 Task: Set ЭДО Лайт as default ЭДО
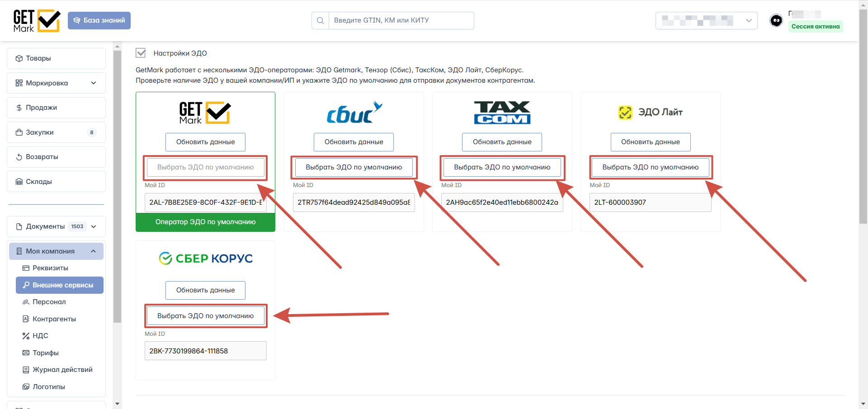click(x=651, y=167)
